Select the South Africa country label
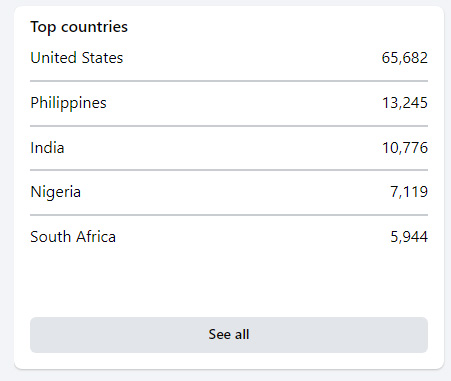The height and width of the screenshot is (381, 451). point(73,237)
